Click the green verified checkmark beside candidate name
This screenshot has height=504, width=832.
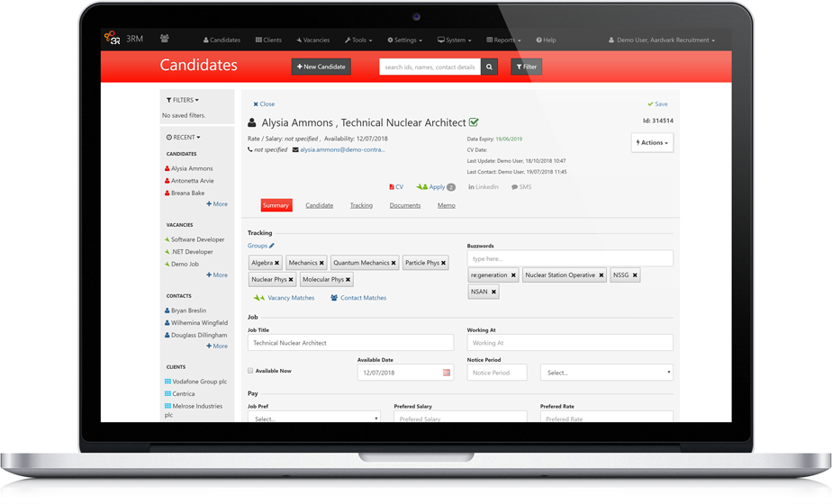[474, 122]
